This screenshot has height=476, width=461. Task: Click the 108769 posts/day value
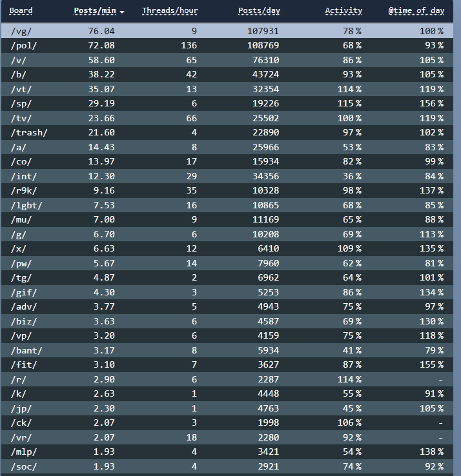pos(263,46)
